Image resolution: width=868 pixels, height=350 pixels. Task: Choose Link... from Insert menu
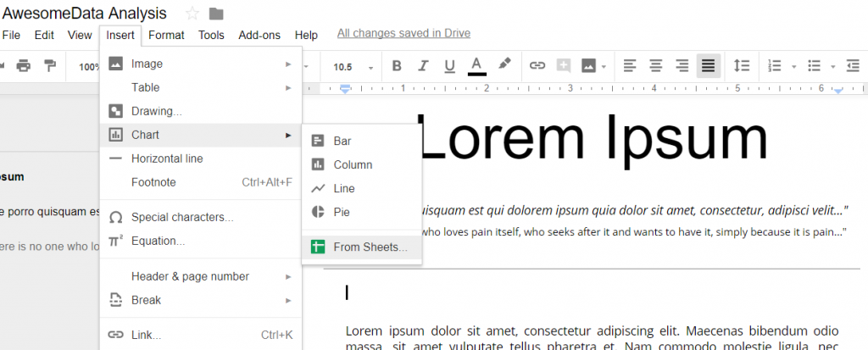pyautogui.click(x=201, y=335)
